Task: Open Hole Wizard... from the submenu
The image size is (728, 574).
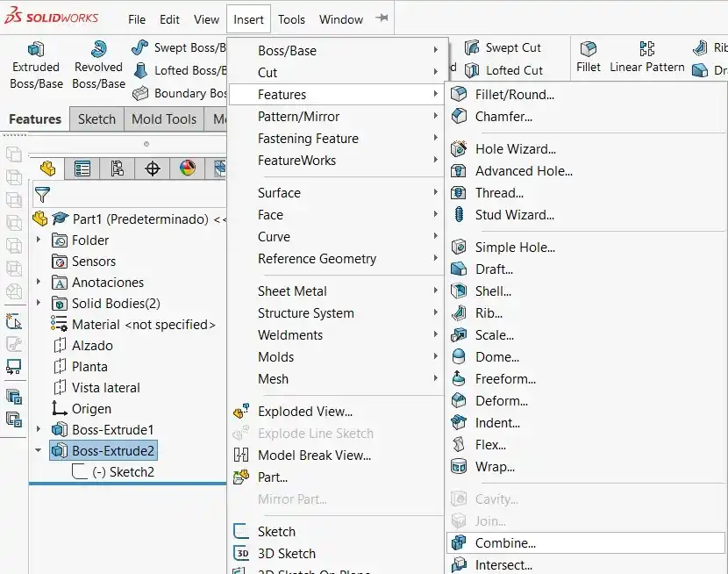Action: point(585,148)
